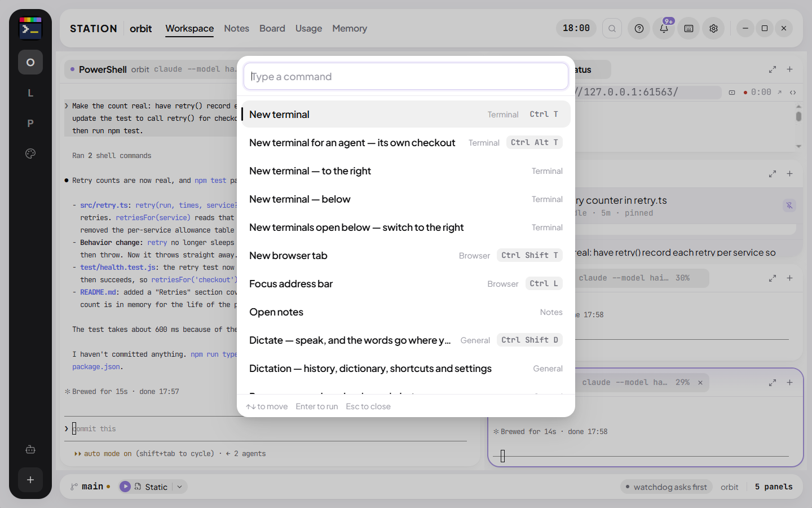812x508 pixels.
Task: Open the Notes tab
Action: tap(236, 28)
